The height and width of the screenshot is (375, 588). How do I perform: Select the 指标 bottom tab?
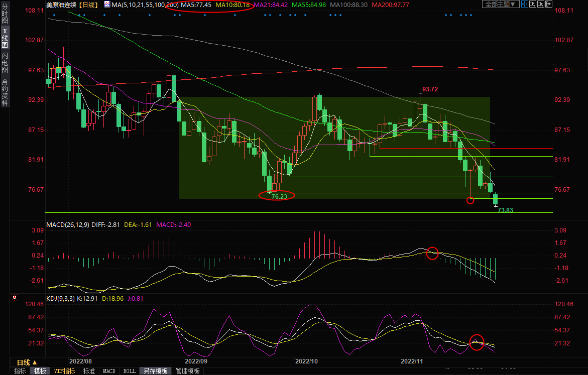click(20, 371)
